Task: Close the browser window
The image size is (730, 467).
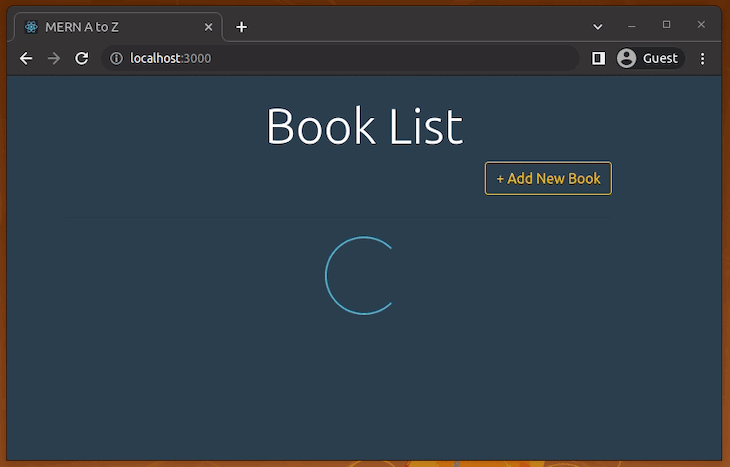Action: (701, 25)
